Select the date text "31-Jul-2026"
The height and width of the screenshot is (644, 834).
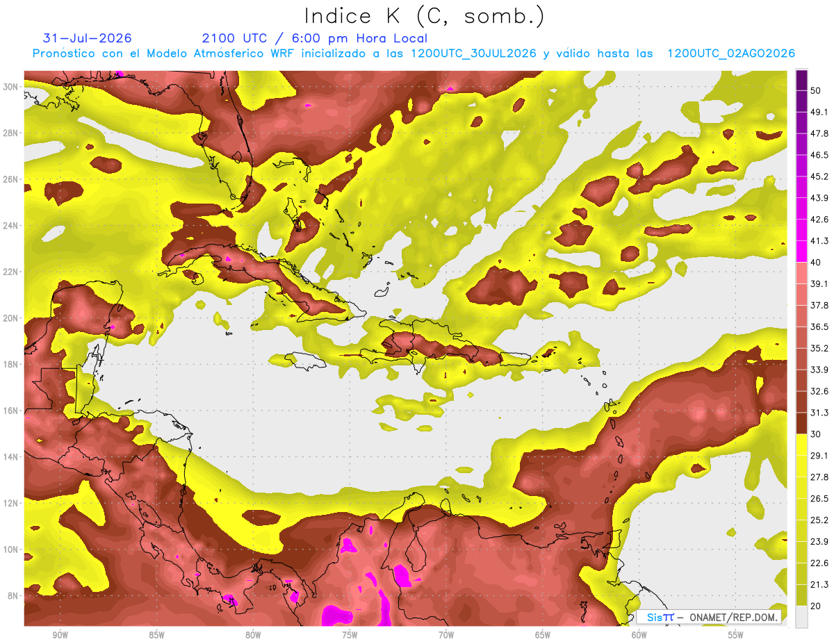(x=87, y=38)
